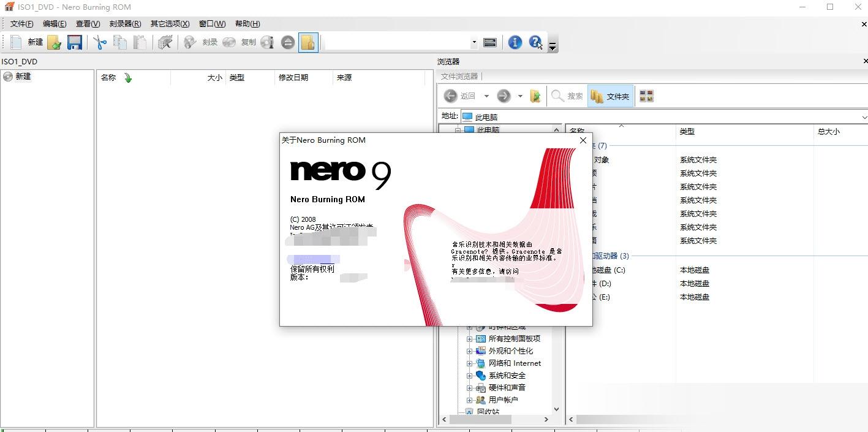Open the 刻录器(R) menu
Viewport: 868px width, 432px height.
125,24
